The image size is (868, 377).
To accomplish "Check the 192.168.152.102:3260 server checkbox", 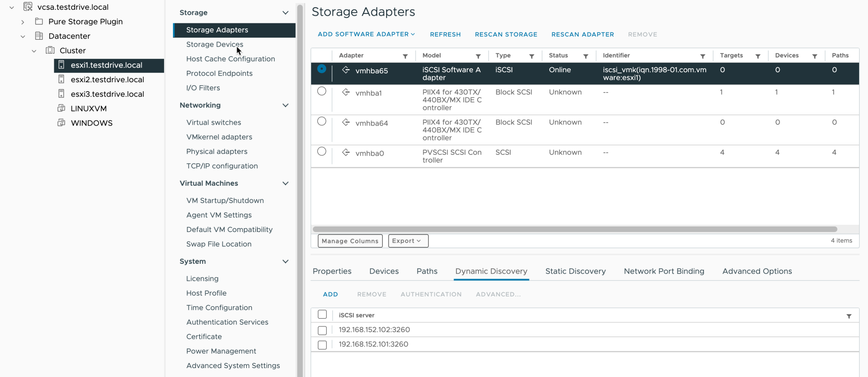I will pos(322,330).
